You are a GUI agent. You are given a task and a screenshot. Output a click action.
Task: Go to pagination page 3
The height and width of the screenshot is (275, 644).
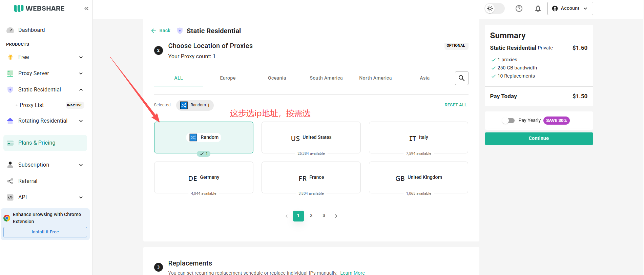pyautogui.click(x=324, y=216)
